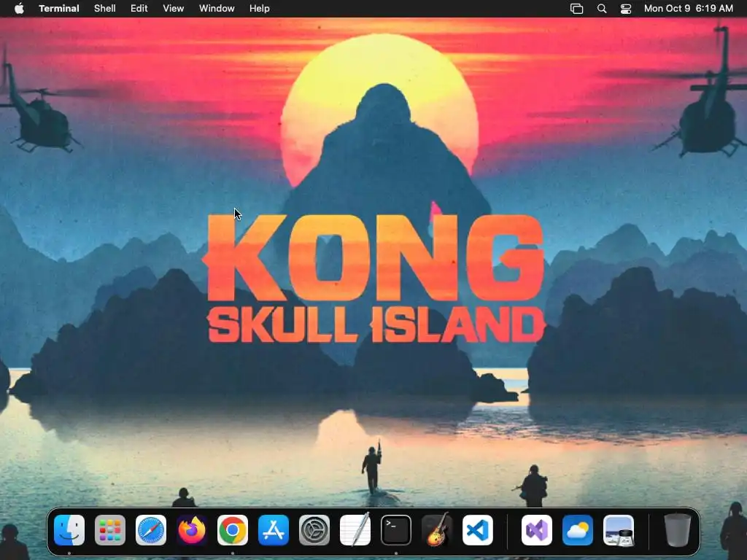Open the Terminal application menu
This screenshot has width=747, height=560.
[59, 9]
